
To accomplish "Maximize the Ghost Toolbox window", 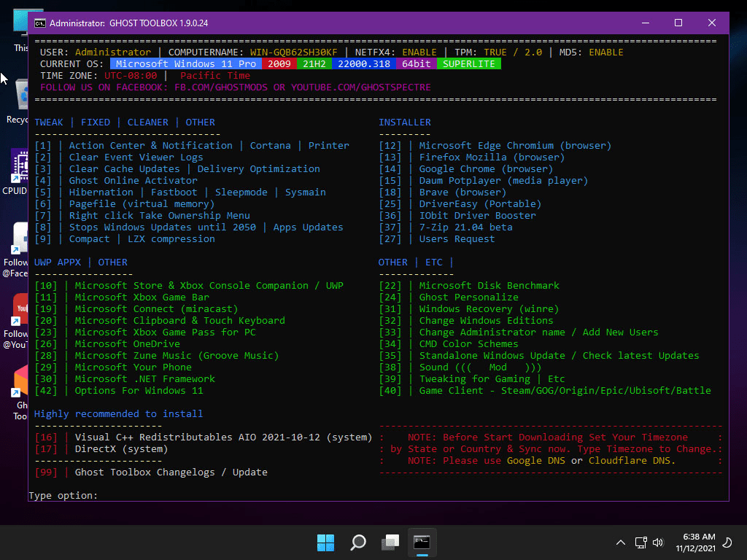I will coord(678,23).
